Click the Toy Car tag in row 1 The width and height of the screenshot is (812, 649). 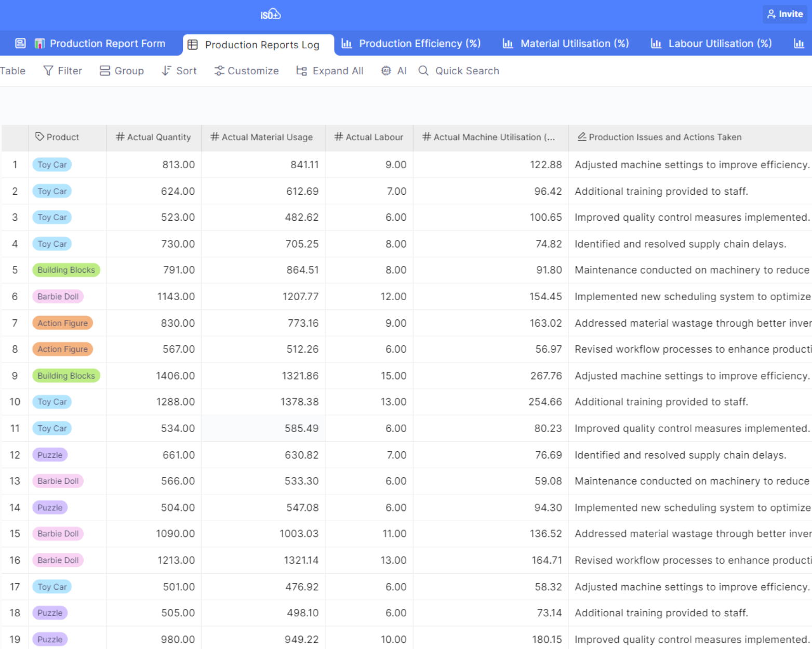(x=52, y=165)
